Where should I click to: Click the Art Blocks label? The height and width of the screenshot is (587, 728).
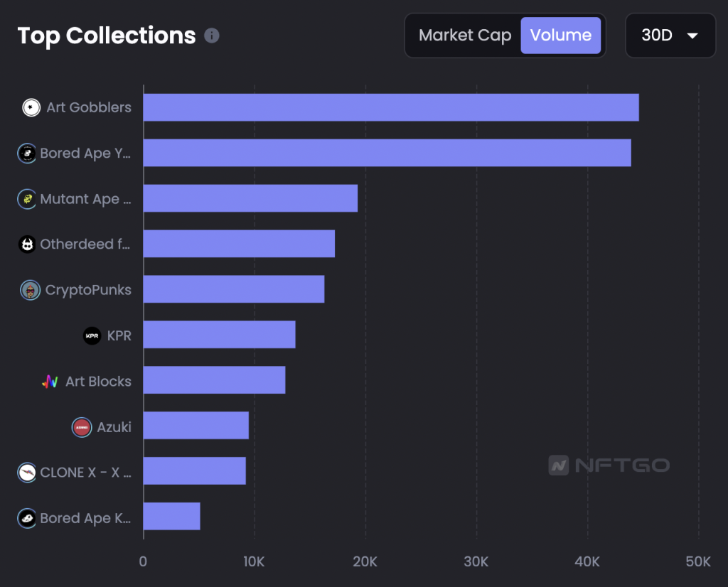coord(98,382)
